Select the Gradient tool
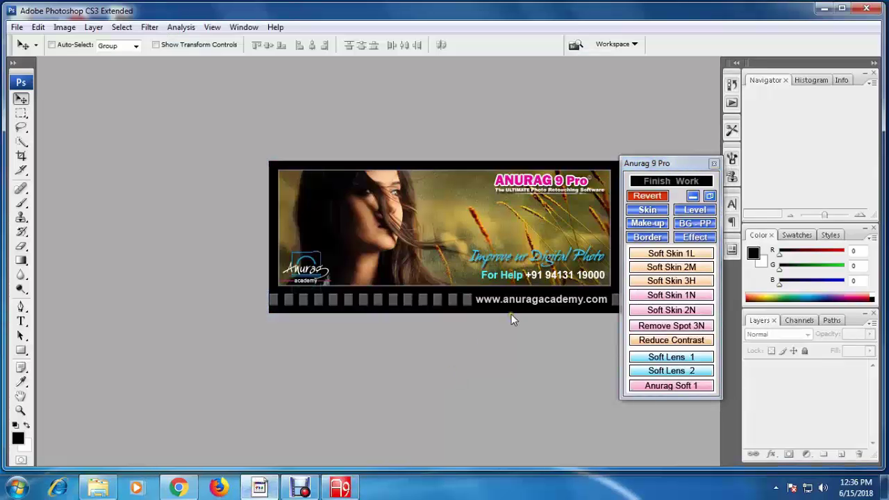This screenshot has height=500, width=889. pos(21,260)
